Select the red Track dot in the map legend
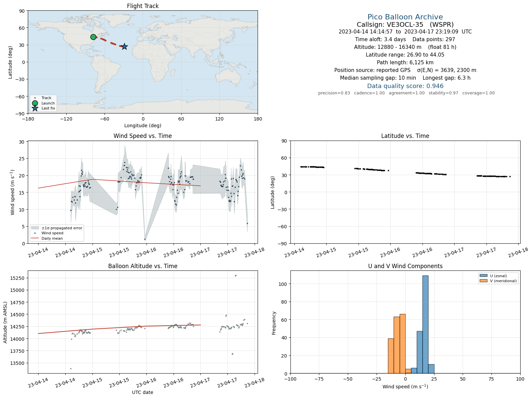This screenshot has height=398, width=532. [35, 98]
